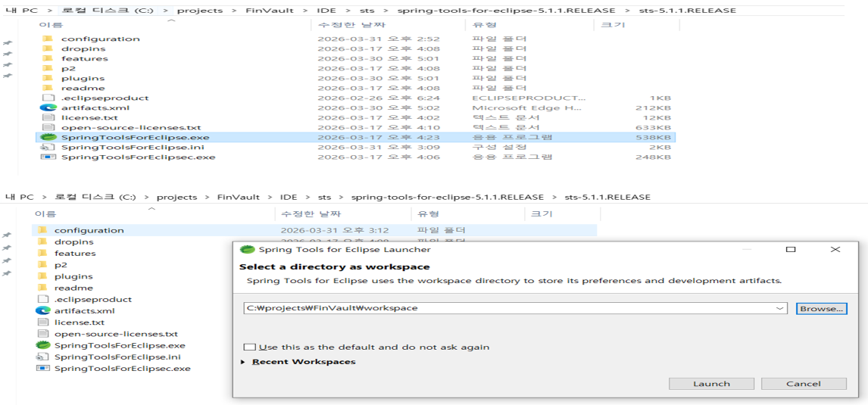
Task: Click the features folder icon in bottom Explorer window
Action: click(x=42, y=254)
